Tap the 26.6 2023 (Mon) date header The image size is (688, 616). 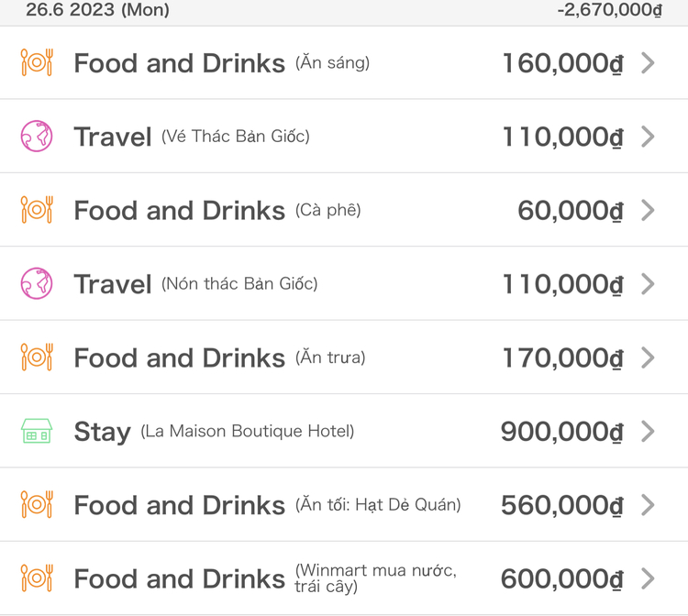pos(97,9)
